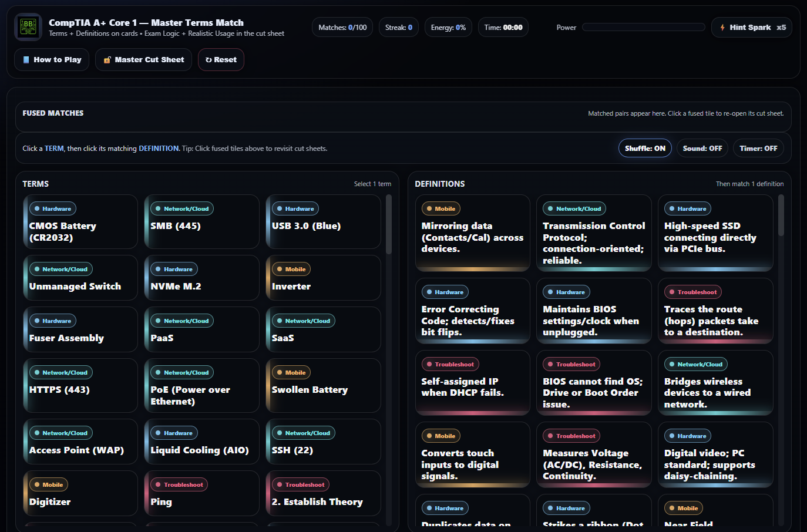Toggle Shuffle ON setting
Screen dimensions: 807x532
click(644, 149)
